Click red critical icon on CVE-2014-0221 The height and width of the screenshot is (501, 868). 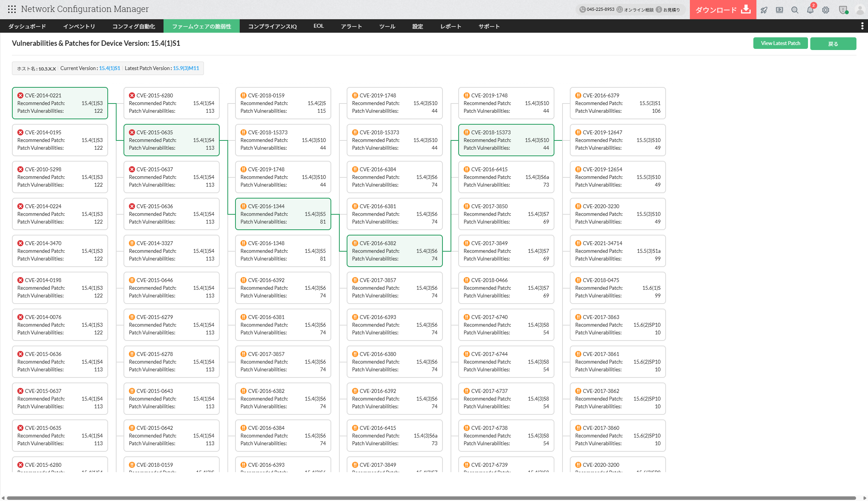[x=20, y=95]
